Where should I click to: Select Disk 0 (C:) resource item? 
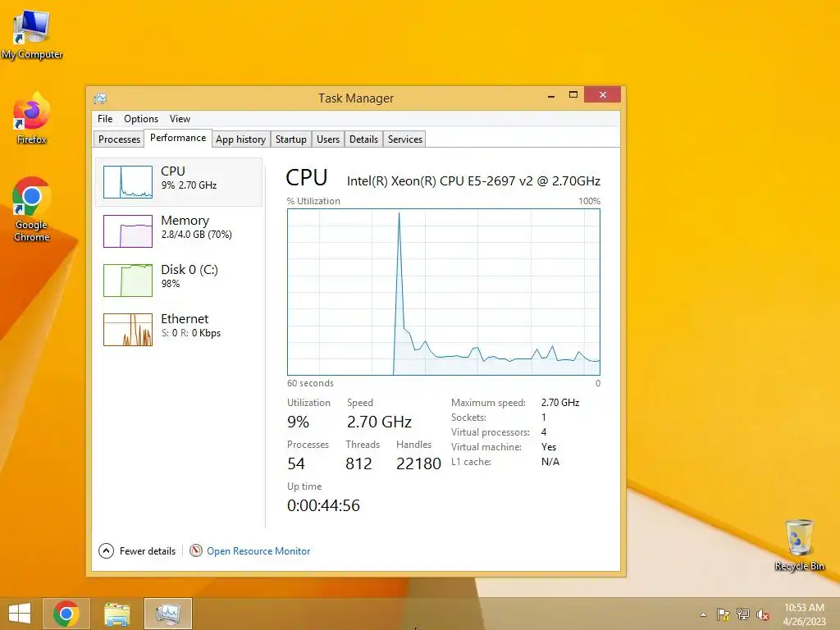[x=179, y=281]
